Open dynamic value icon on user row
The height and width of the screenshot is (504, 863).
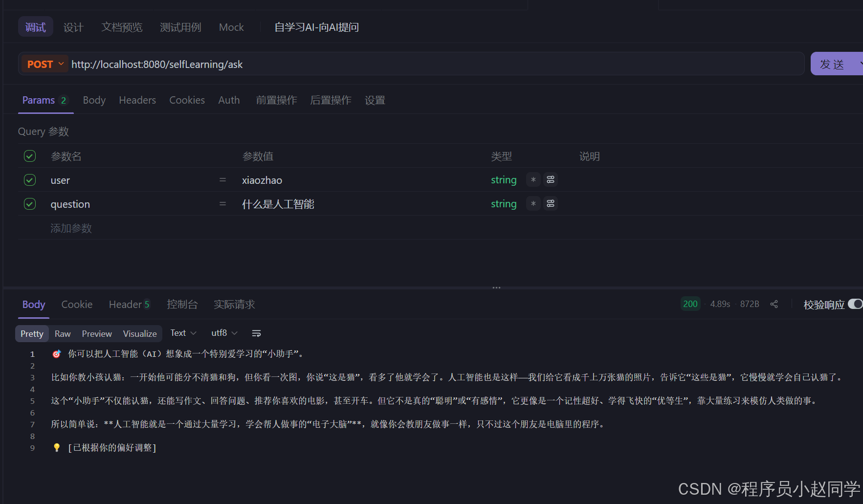550,179
